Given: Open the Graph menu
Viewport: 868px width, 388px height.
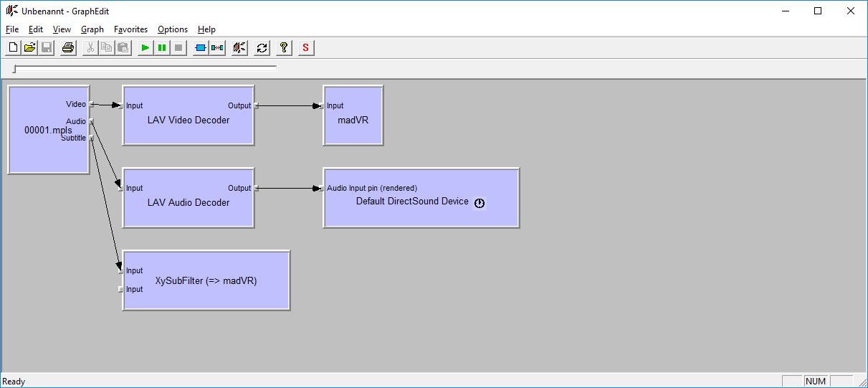Looking at the screenshot, I should pyautogui.click(x=92, y=29).
